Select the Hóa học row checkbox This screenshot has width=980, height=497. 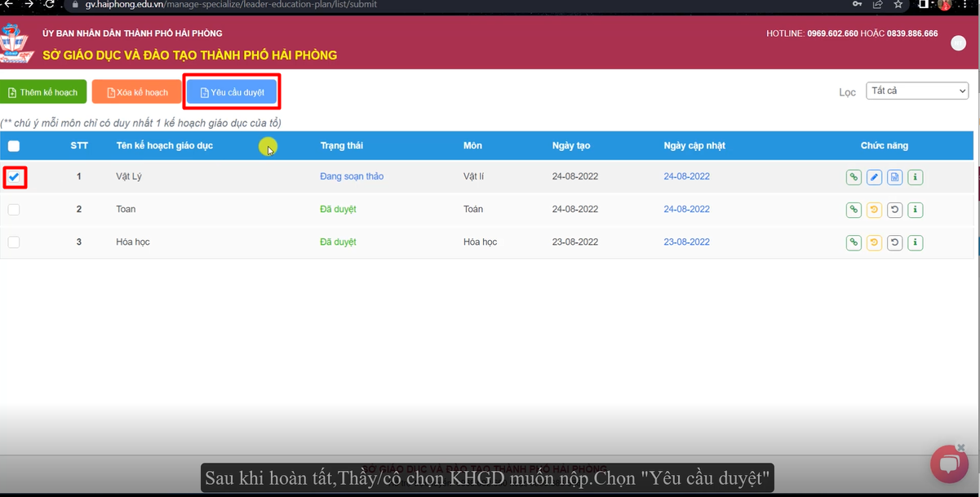(14, 242)
